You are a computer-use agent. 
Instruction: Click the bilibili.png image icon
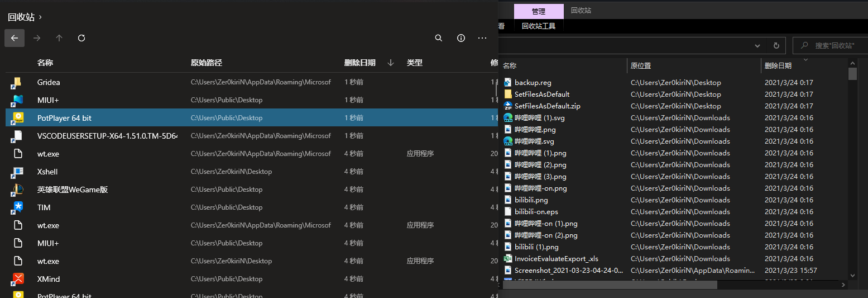(508, 200)
